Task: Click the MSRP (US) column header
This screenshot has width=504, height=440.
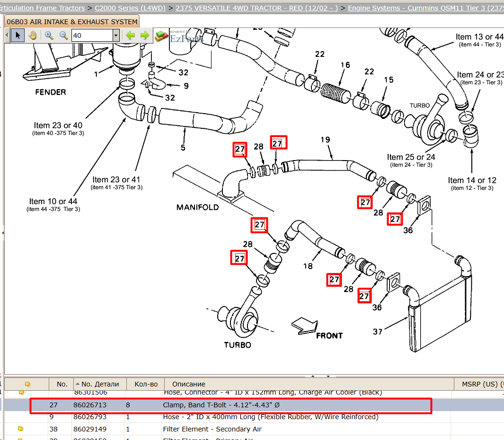Action: (480, 384)
